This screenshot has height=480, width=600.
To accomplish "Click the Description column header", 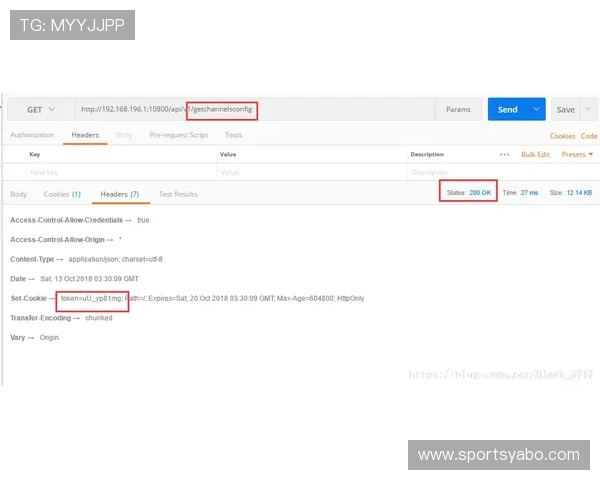I will click(427, 155).
